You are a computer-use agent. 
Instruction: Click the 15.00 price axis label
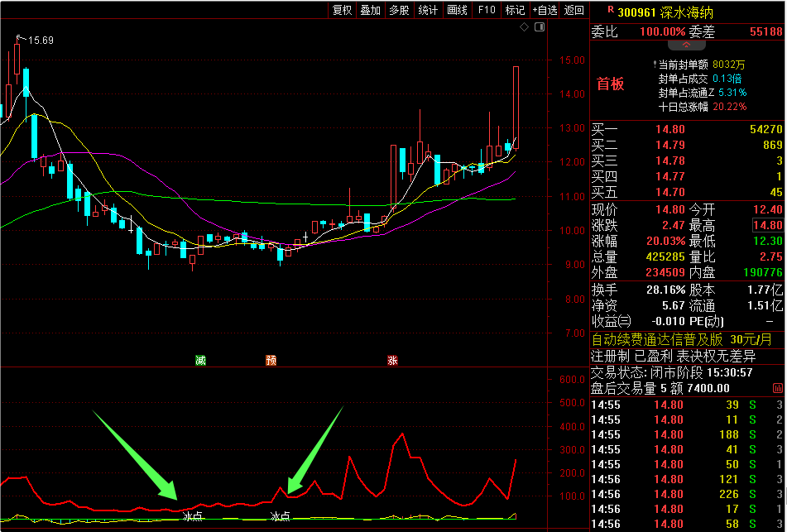coord(572,60)
